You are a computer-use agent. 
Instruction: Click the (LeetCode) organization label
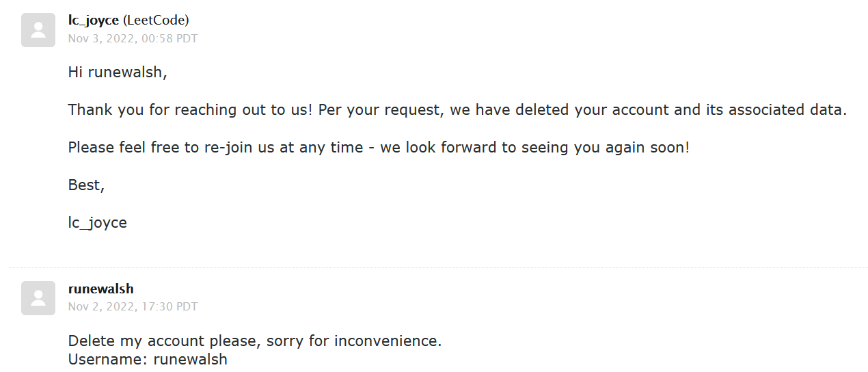pos(156,21)
